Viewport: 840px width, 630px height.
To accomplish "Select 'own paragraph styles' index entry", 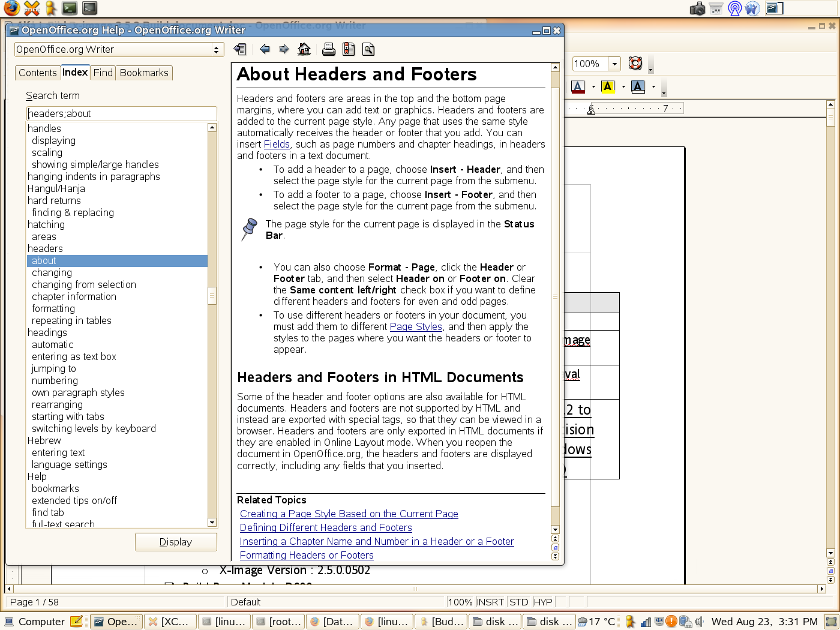I will point(78,392).
